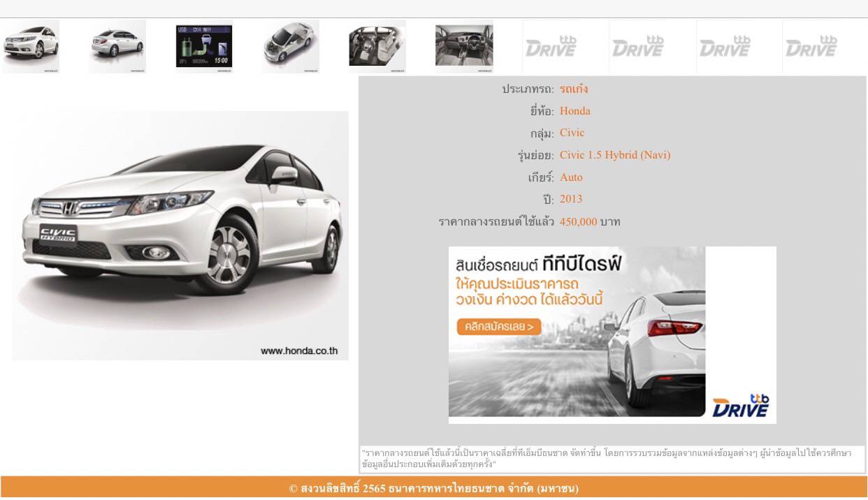Click the Honda brand value
Viewport: 868px width, 500px height.
tap(575, 111)
